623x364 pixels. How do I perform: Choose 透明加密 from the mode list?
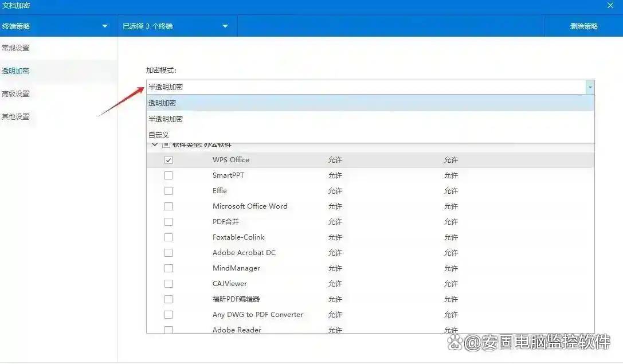pos(163,103)
